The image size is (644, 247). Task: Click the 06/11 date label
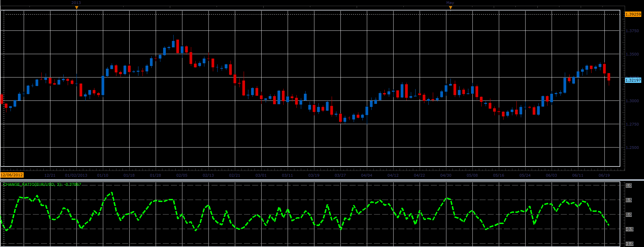578,175
